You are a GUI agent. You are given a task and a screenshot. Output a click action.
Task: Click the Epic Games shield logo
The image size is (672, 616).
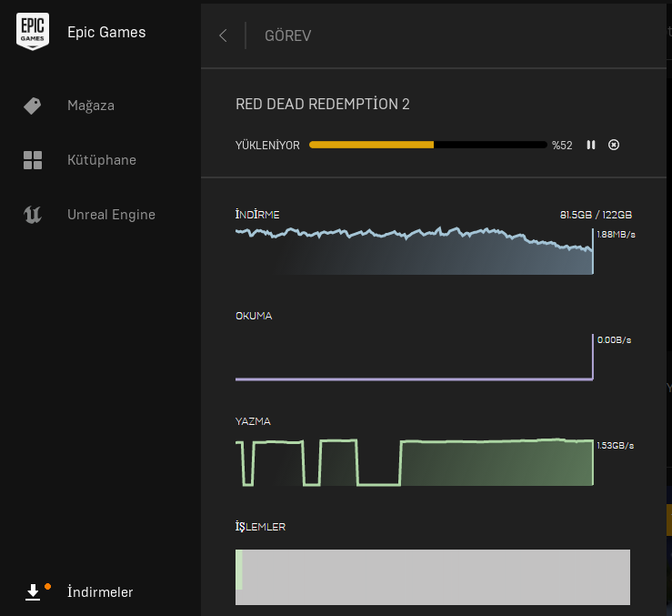pyautogui.click(x=33, y=33)
